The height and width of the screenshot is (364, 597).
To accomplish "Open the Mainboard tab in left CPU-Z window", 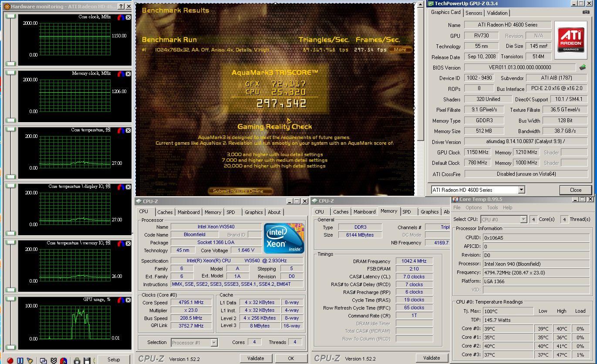I will point(189,212).
